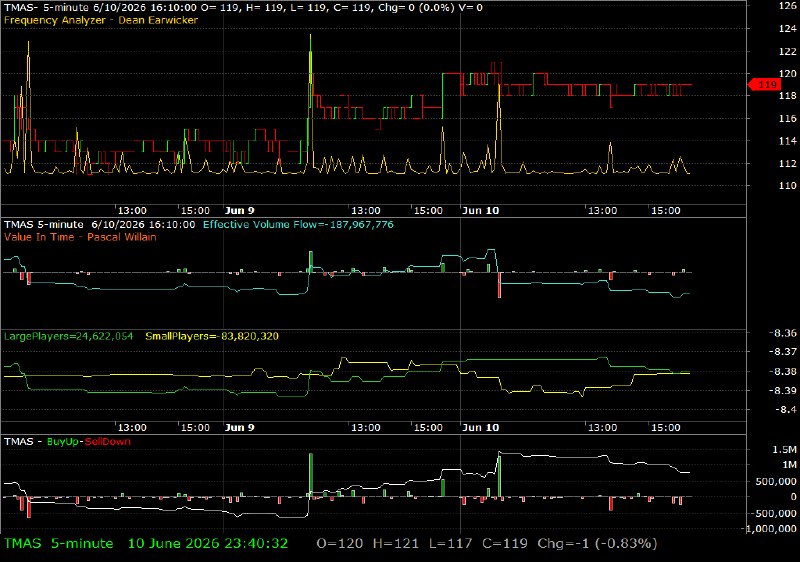This screenshot has height=562, width=800.
Task: Click the C=119 status bar value
Action: [x=505, y=544]
